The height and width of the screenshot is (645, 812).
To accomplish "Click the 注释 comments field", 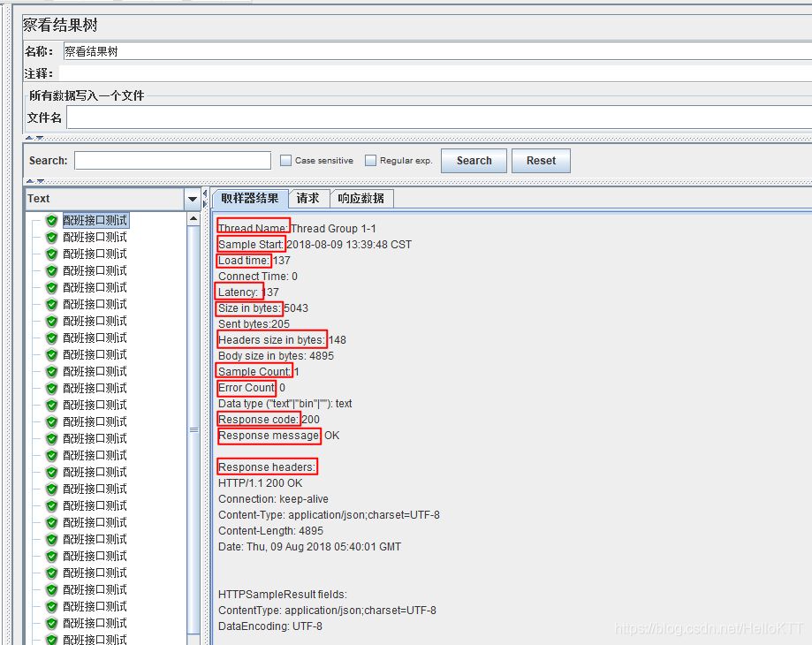I will pyautogui.click(x=435, y=73).
